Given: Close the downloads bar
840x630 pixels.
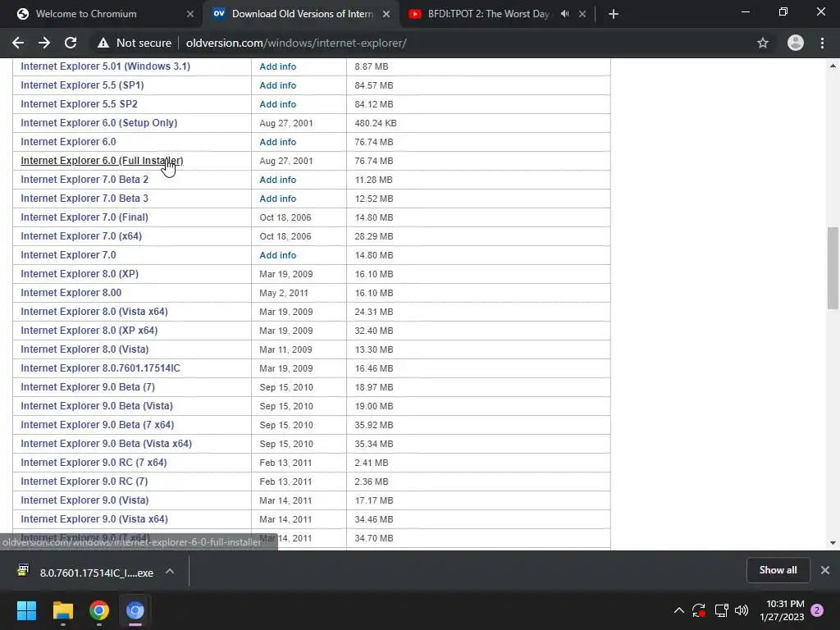Looking at the screenshot, I should point(825,571).
